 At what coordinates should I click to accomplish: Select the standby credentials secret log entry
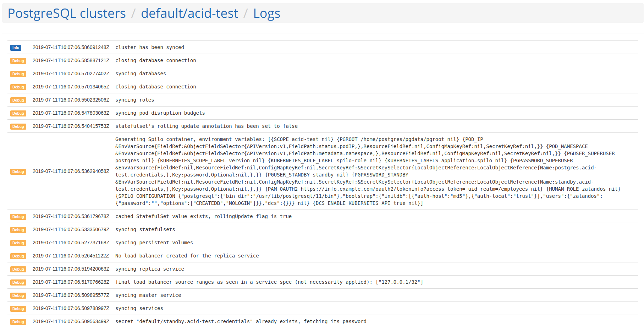pos(241,321)
